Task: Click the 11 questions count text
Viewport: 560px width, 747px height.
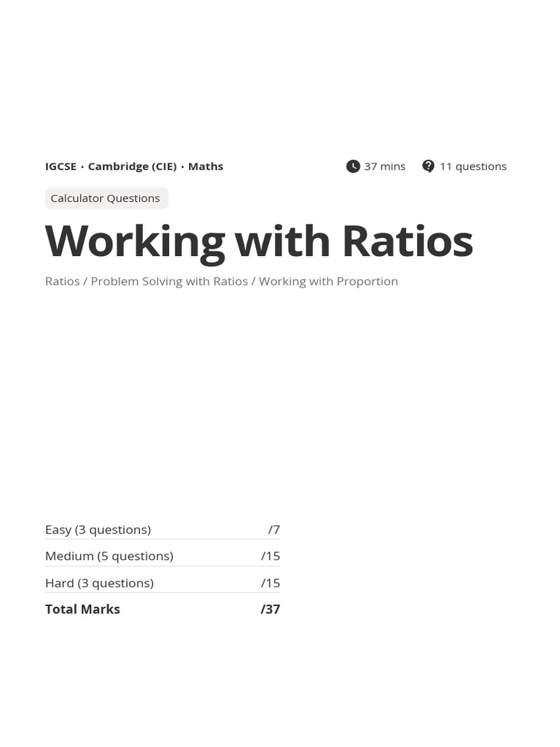Action: (x=472, y=166)
